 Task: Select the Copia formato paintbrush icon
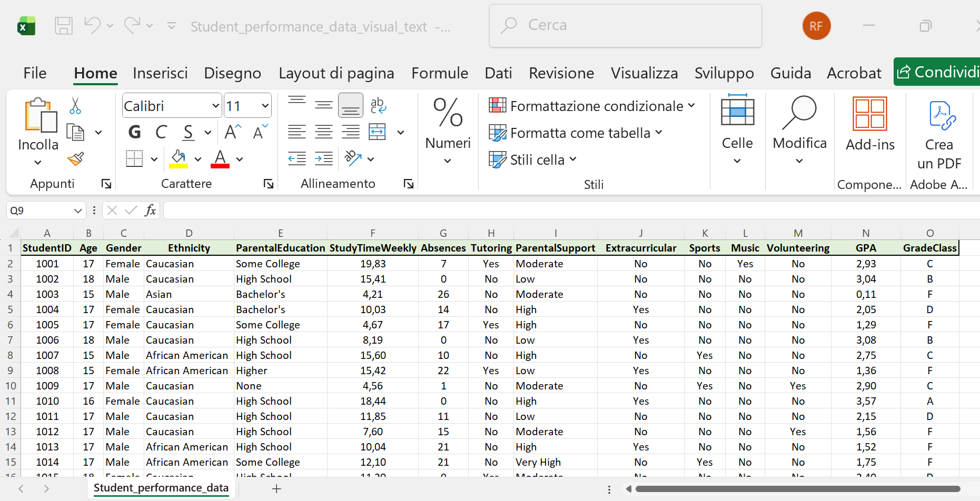[x=75, y=158]
